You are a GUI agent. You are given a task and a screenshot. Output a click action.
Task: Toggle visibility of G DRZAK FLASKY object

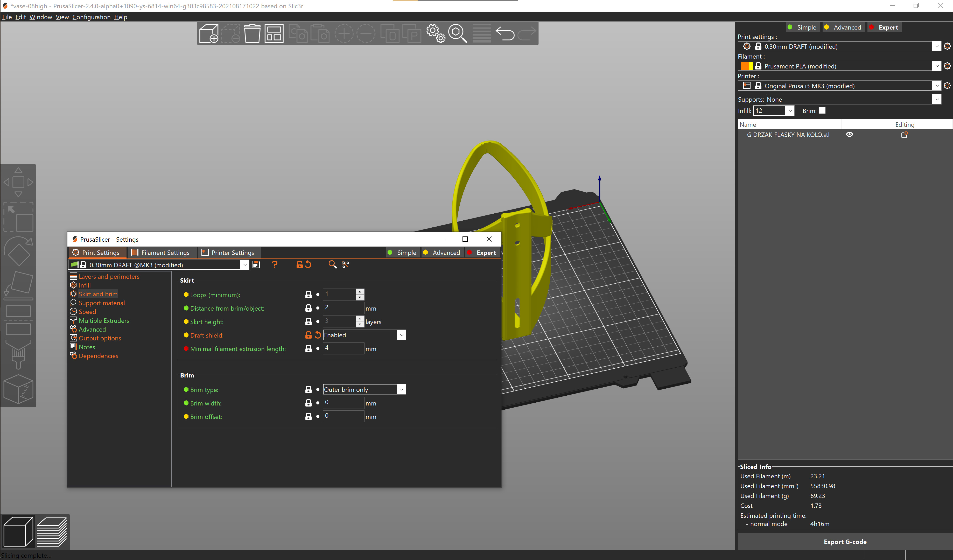point(849,135)
